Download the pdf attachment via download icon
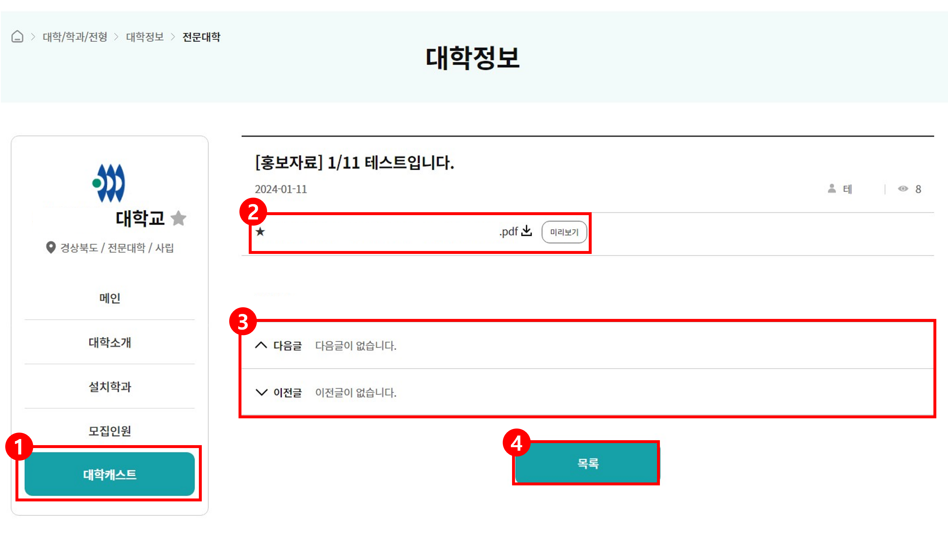 click(x=526, y=231)
